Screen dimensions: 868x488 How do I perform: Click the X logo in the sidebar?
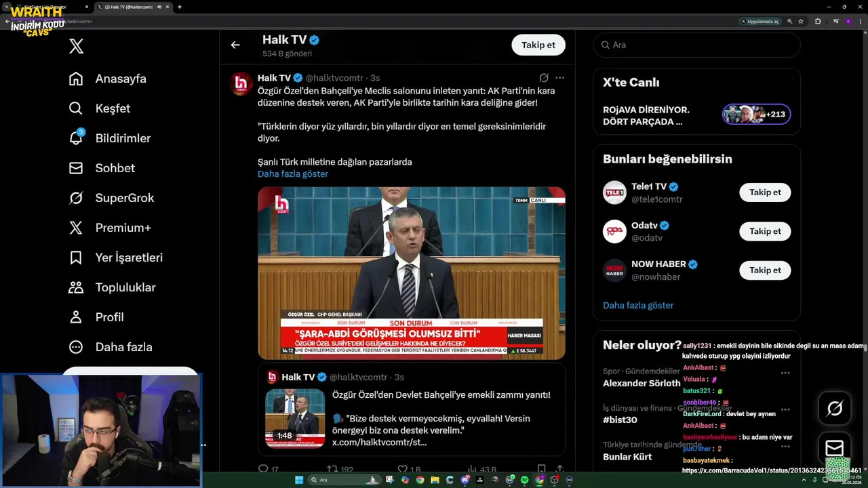pyautogui.click(x=77, y=46)
